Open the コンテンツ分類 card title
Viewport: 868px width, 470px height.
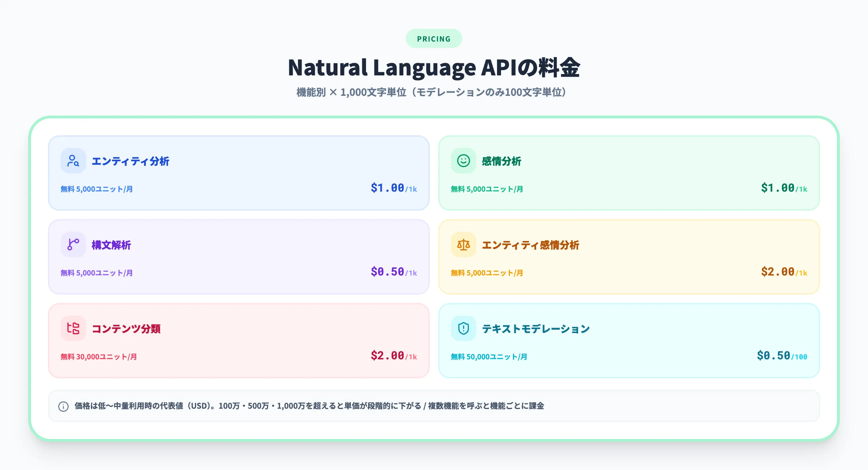click(x=126, y=329)
